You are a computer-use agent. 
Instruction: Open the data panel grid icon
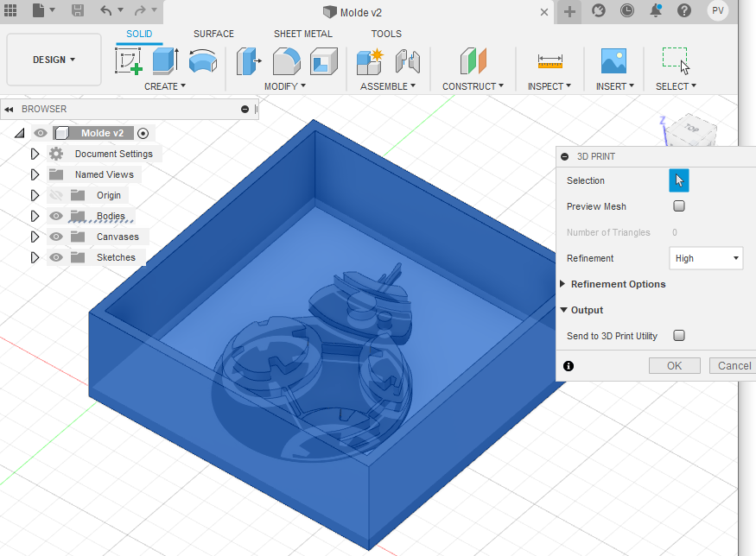10,10
